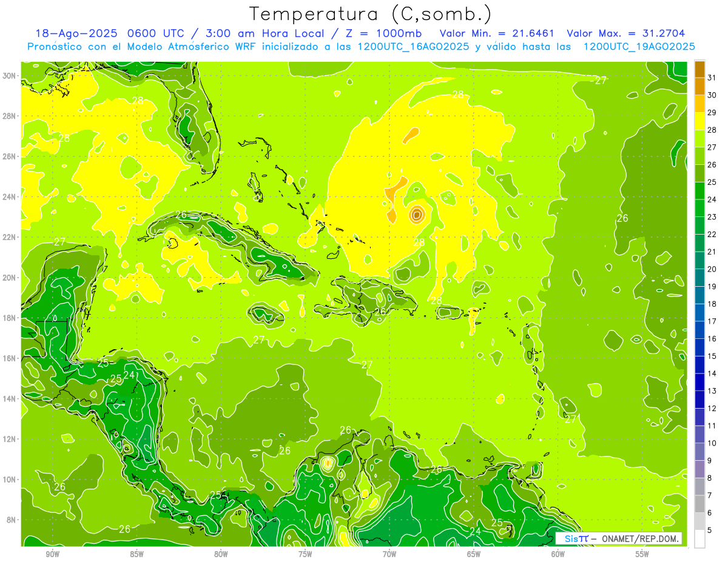Click the "22N" latitude axis label
728x562 pixels.
click(x=10, y=237)
